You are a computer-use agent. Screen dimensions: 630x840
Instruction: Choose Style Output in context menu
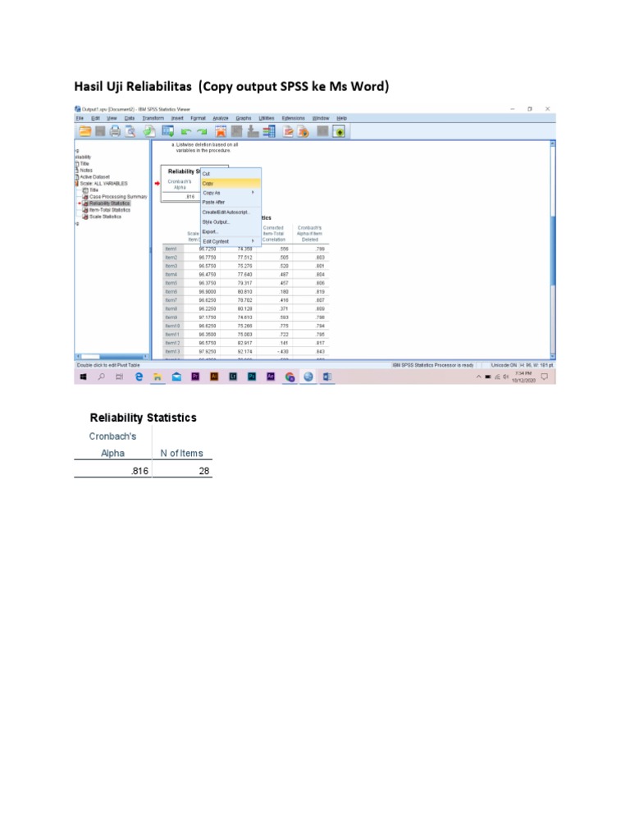231,222
